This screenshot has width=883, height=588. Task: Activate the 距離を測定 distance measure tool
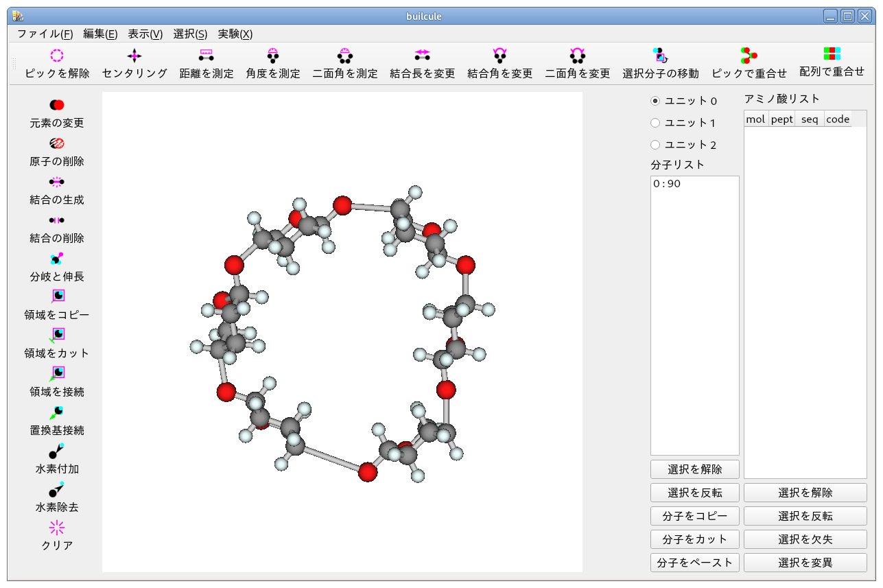point(207,56)
